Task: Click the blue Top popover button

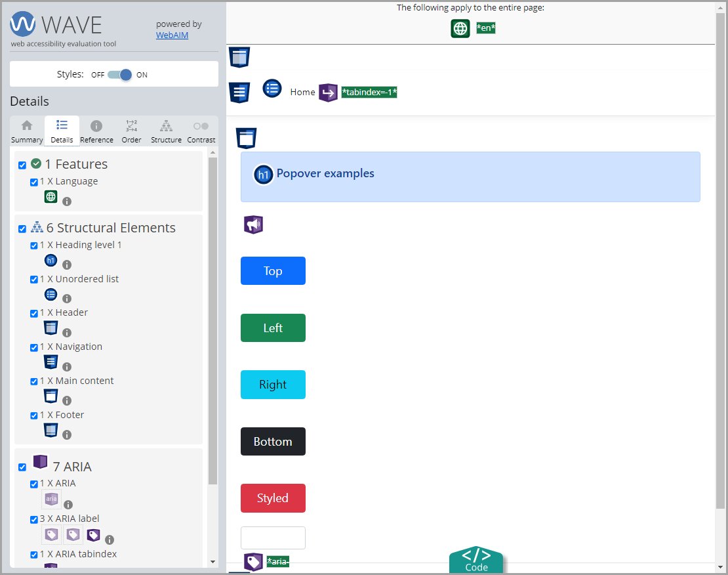Action: [273, 270]
